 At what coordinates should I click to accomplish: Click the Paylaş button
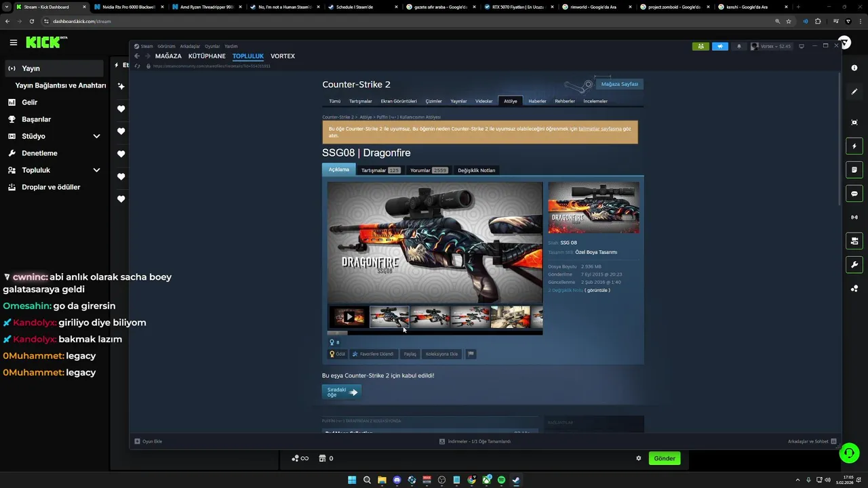coord(410,354)
